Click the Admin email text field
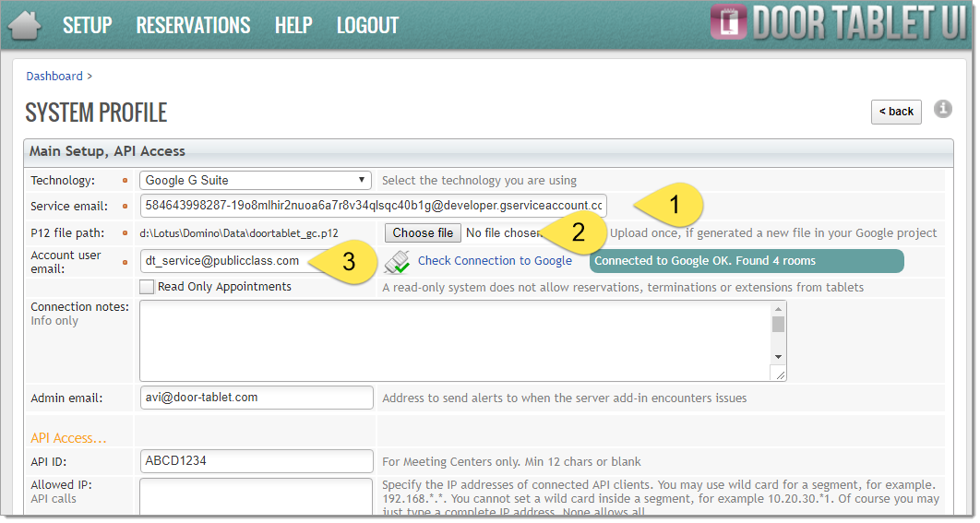This screenshot has height=523, width=980. point(256,398)
